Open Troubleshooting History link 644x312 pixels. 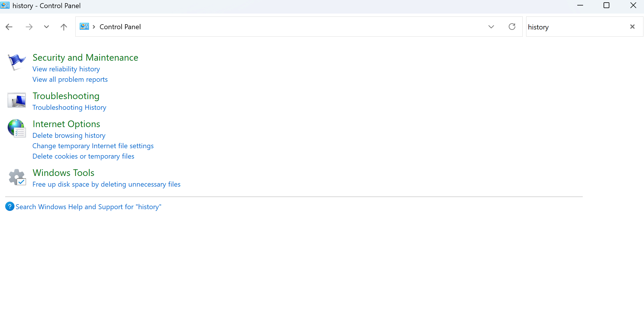[x=69, y=107]
